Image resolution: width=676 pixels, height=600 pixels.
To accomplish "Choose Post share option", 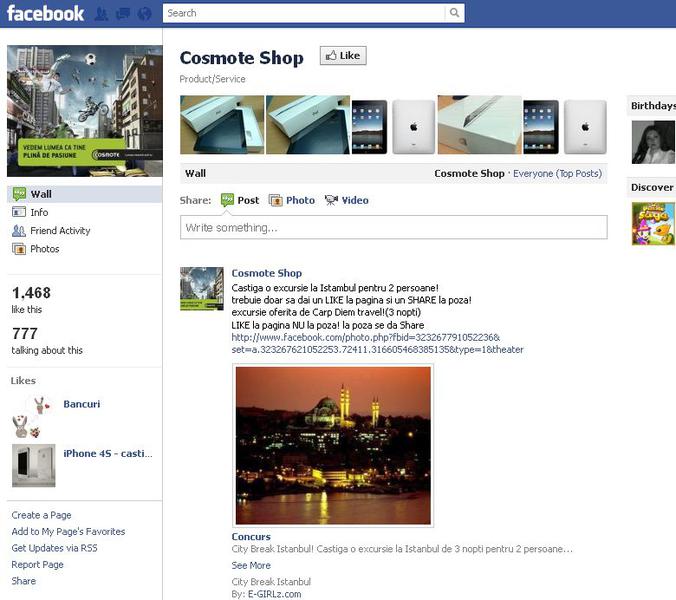I will 248,200.
